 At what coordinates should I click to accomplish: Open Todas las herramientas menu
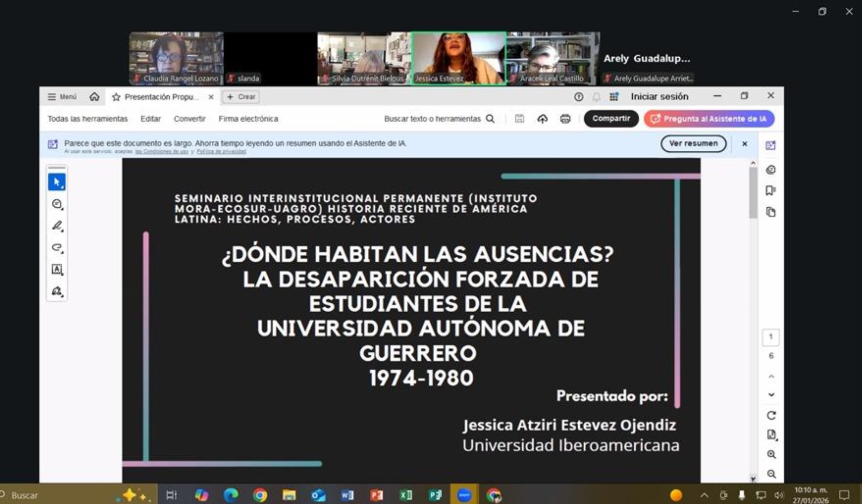pos(88,119)
